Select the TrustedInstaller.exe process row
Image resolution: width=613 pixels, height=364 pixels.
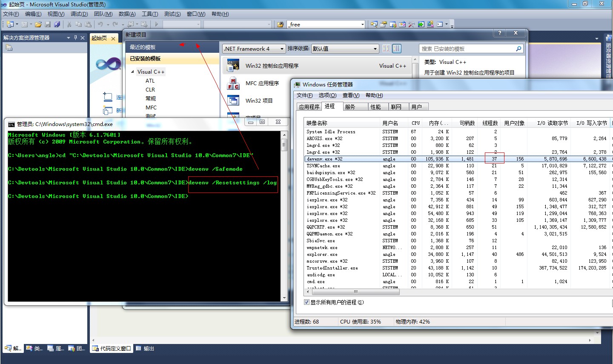(458, 268)
